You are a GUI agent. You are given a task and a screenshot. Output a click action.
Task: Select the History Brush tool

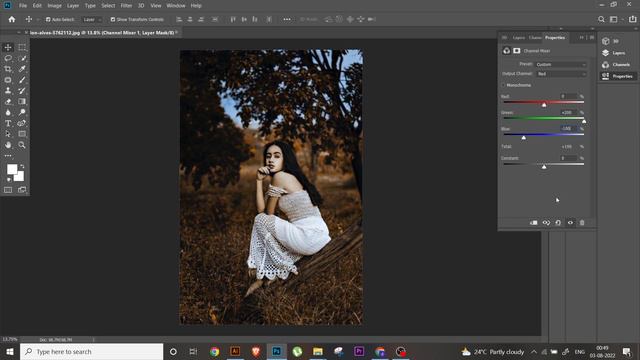point(22,91)
